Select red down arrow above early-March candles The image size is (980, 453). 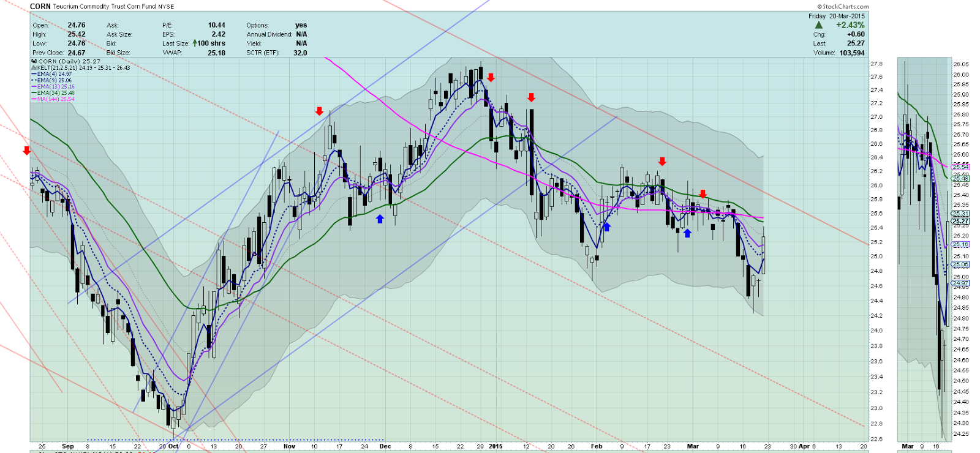pos(703,193)
